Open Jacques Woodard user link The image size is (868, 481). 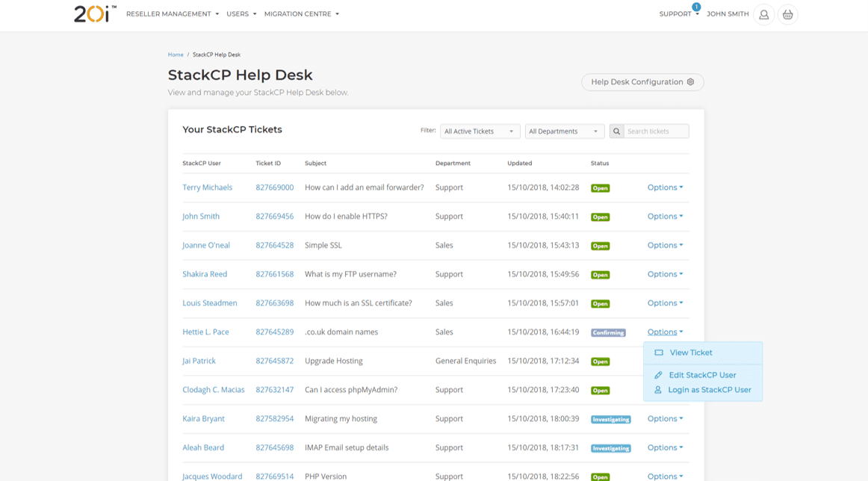[x=213, y=476]
